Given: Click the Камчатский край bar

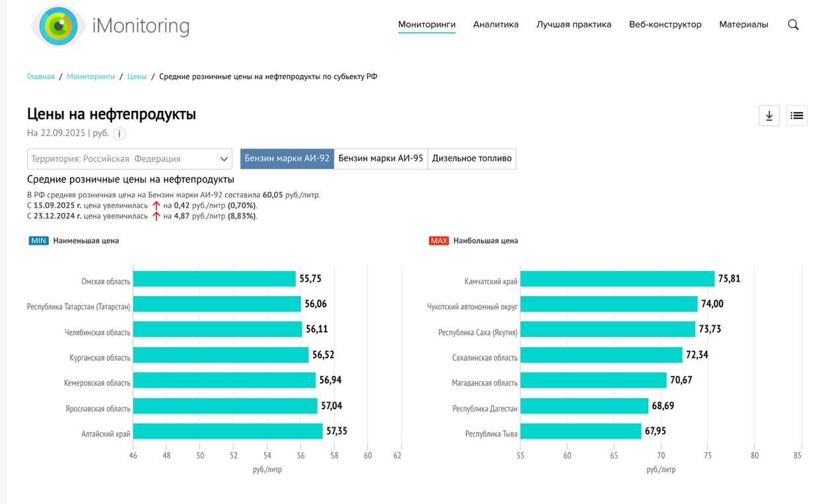Looking at the screenshot, I should 617,279.
